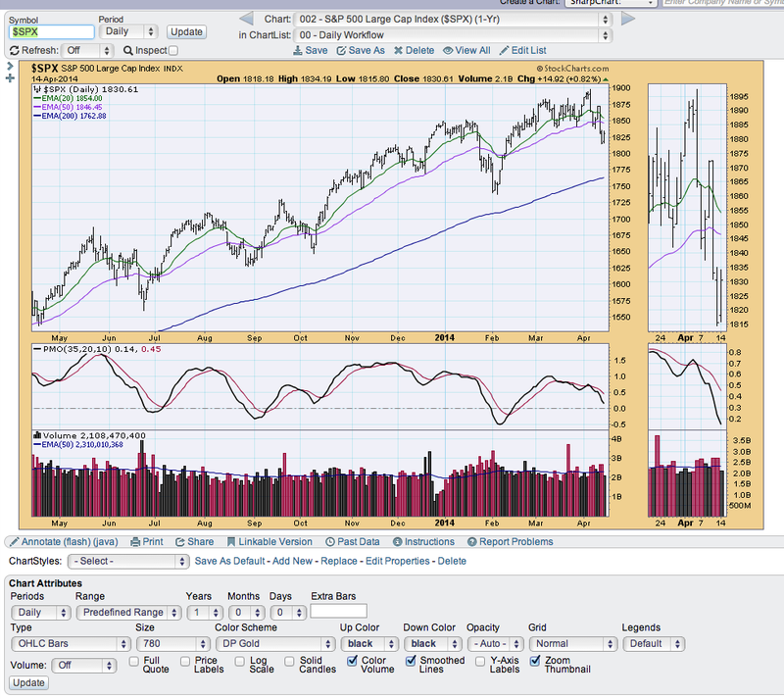Viewport: 784px width, 699px height.
Task: Click the PMO(35,20,10) indicator label
Action: [97, 349]
